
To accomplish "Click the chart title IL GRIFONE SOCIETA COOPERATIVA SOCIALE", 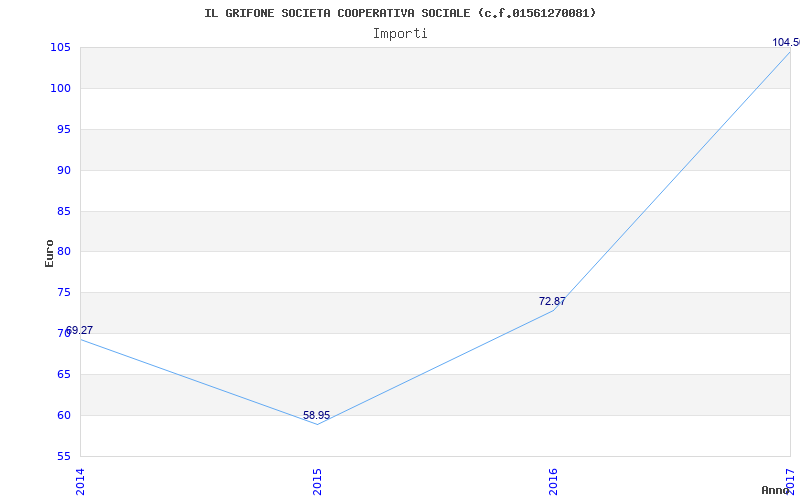I will click(x=400, y=13).
